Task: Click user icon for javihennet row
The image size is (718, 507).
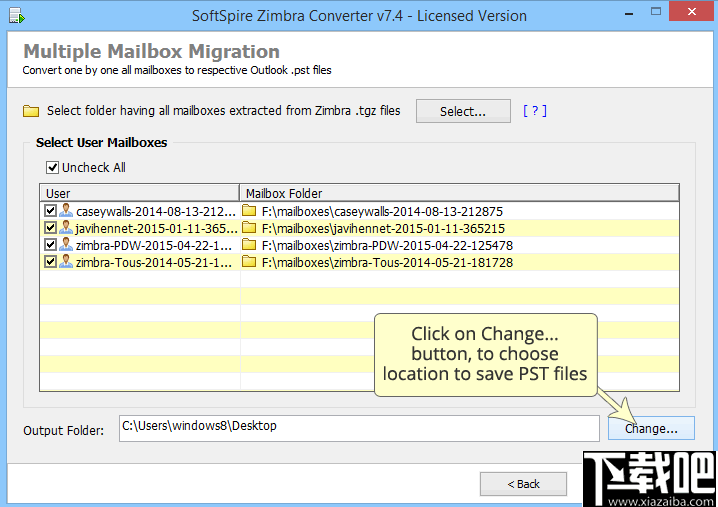Action: (66, 228)
